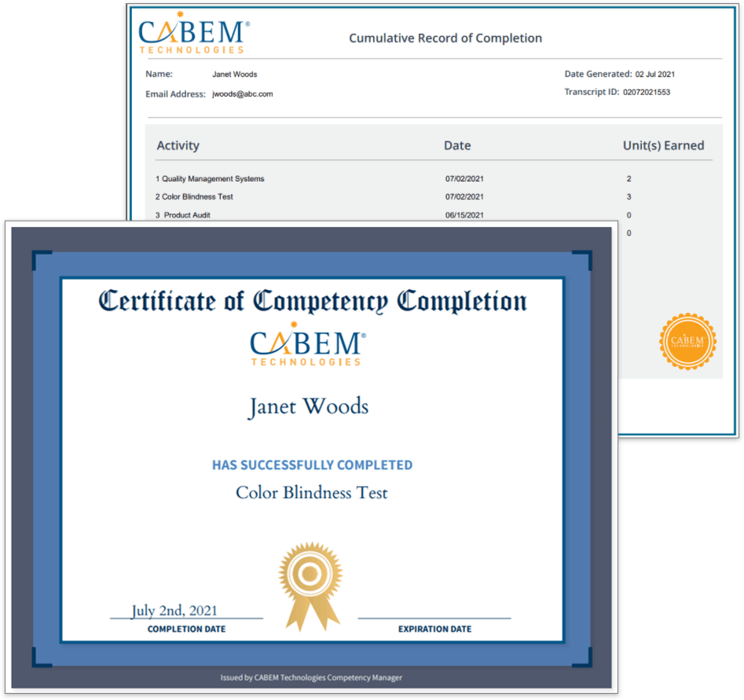Click the date for Quality Management Systems
Image resolution: width=744 pixels, height=700 pixels.
click(464, 179)
